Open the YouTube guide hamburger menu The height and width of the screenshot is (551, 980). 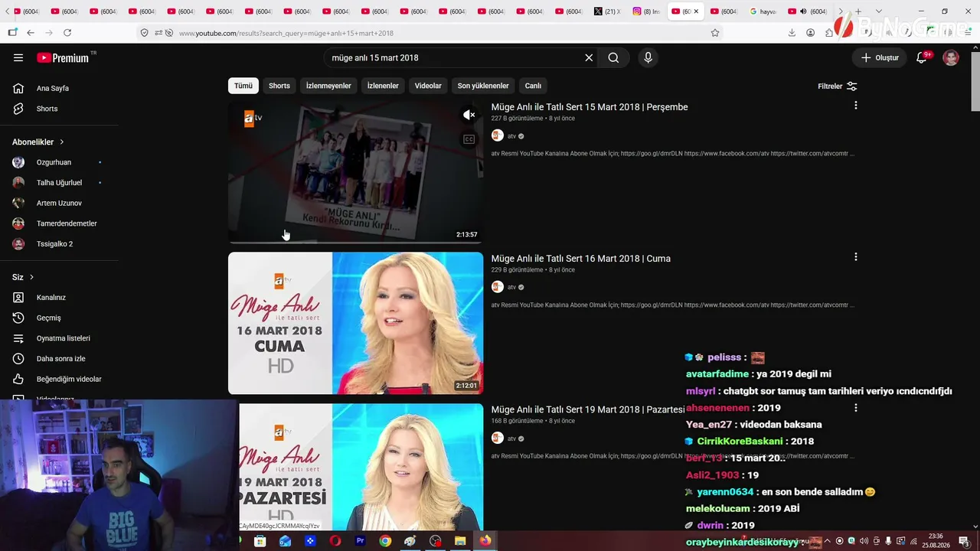(x=18, y=57)
